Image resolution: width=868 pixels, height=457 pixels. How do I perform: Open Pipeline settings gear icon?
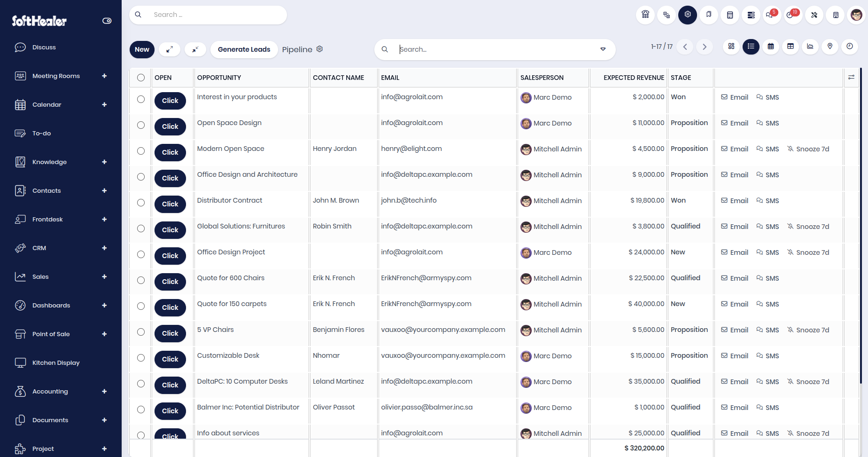(319, 49)
